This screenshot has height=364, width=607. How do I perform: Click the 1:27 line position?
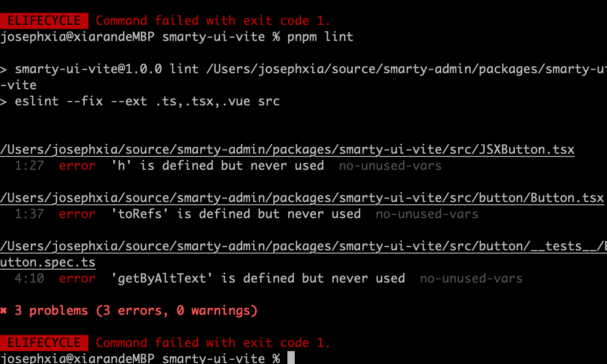(x=29, y=166)
